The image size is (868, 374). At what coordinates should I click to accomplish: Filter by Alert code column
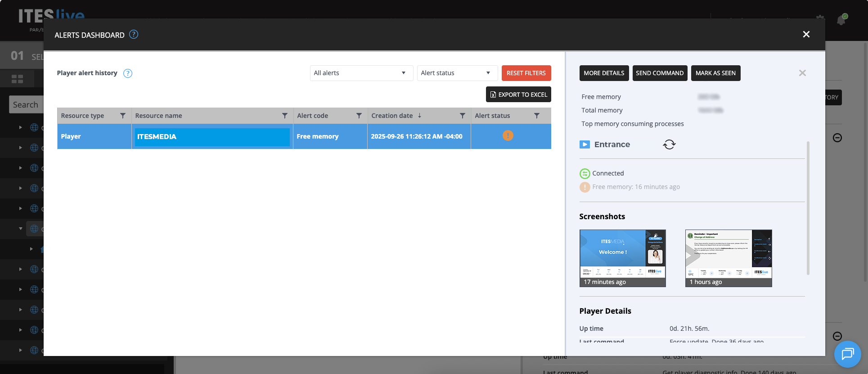point(359,116)
